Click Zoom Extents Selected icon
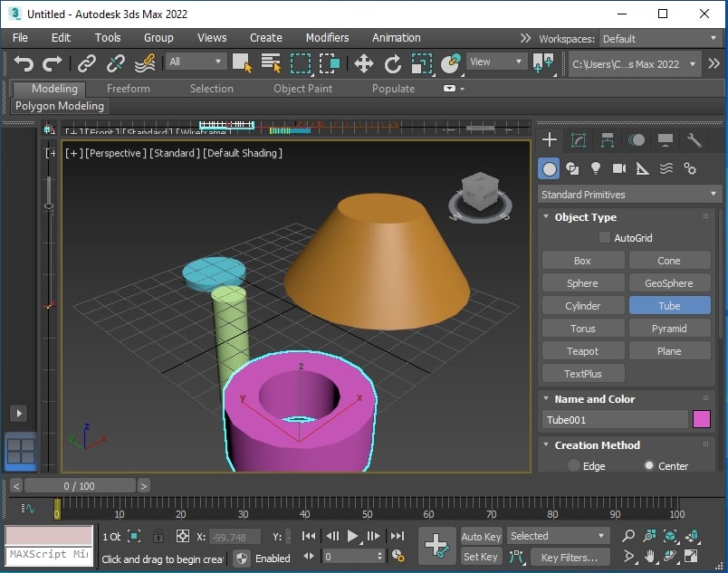This screenshot has height=573, width=728. 670,537
